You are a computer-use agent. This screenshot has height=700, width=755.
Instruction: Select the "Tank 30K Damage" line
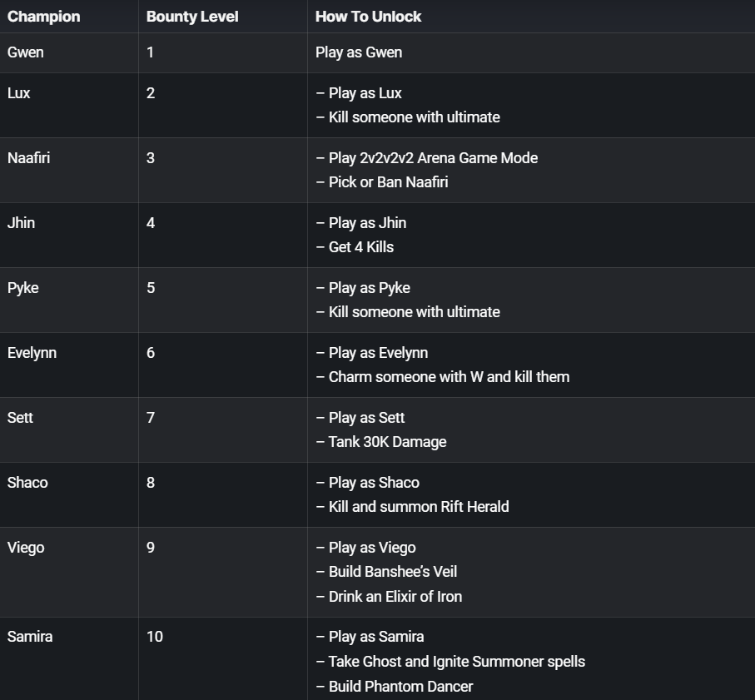(387, 442)
